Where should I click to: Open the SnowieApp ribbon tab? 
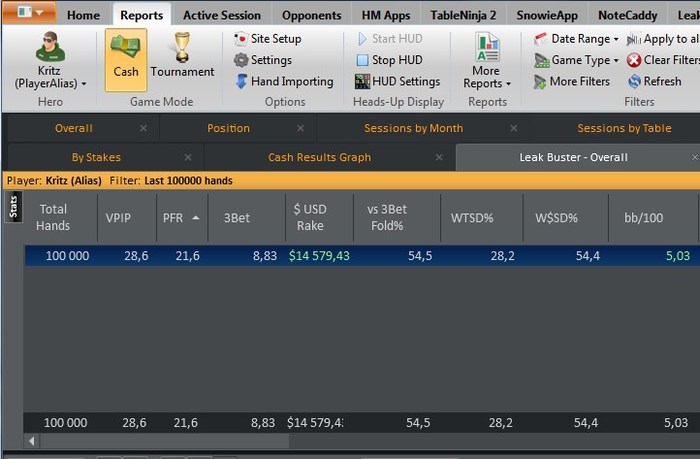[x=547, y=15]
